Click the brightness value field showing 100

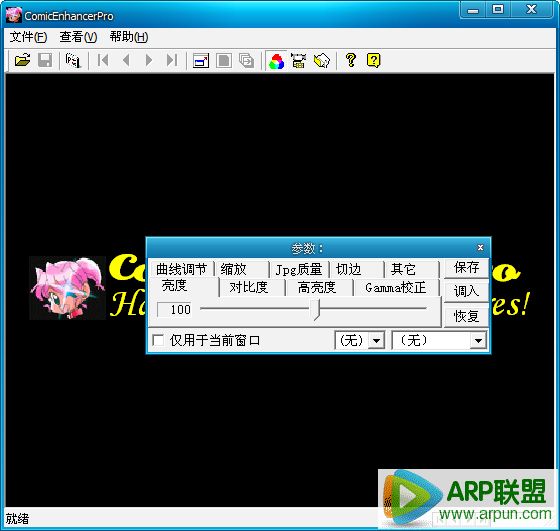tap(175, 309)
